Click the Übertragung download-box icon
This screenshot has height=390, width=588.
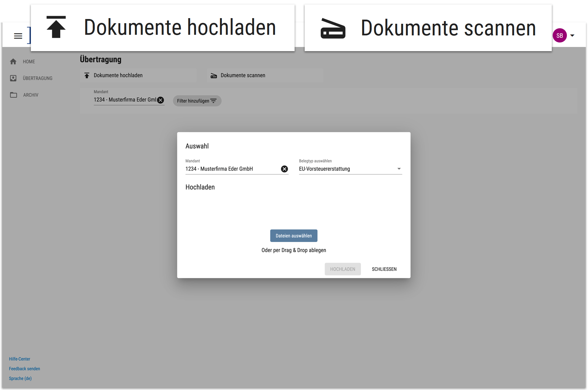[x=13, y=78]
